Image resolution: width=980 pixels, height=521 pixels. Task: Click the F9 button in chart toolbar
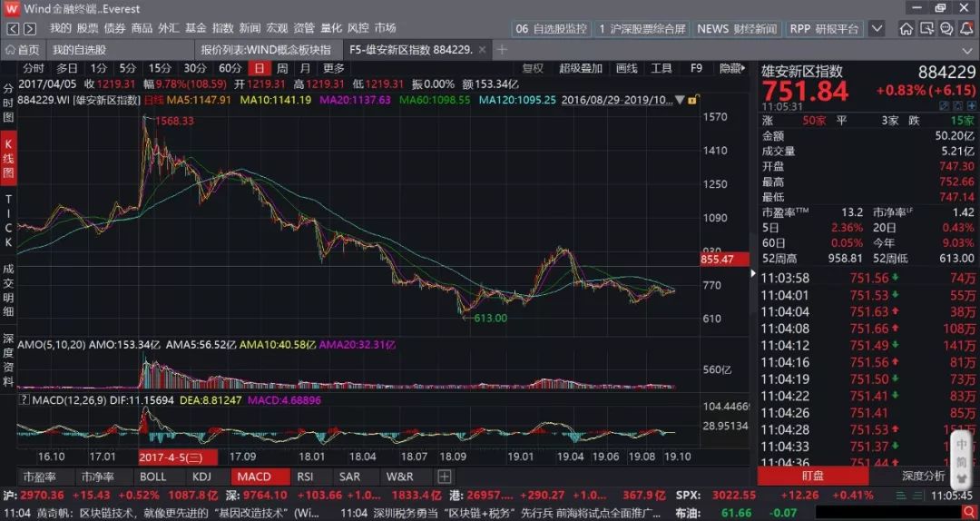[696, 68]
